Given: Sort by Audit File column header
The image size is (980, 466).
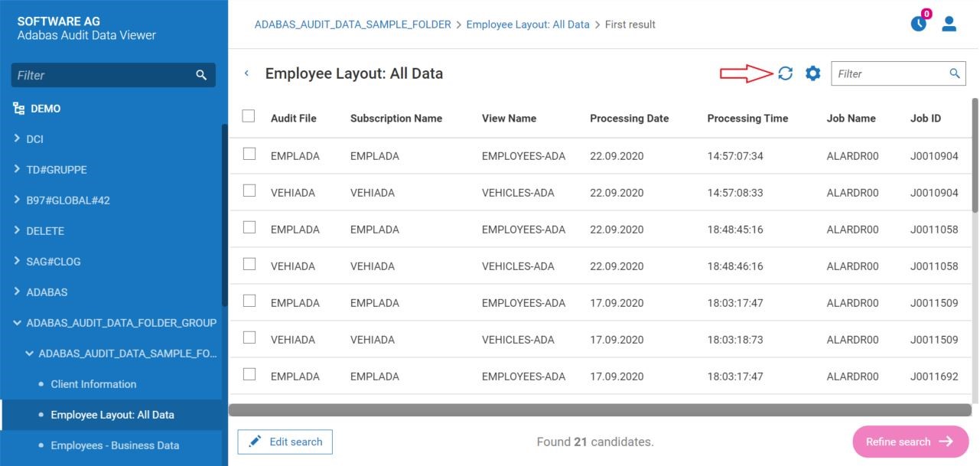Looking at the screenshot, I should [x=294, y=119].
